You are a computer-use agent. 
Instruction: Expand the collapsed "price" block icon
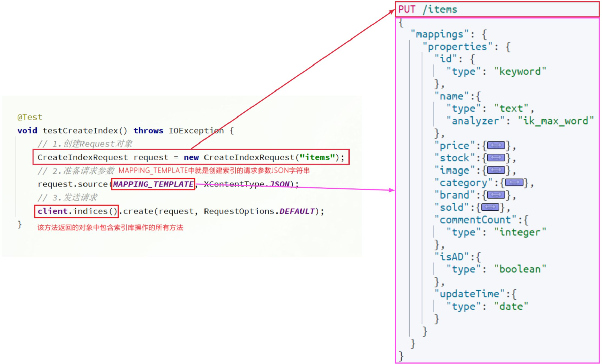coord(496,146)
